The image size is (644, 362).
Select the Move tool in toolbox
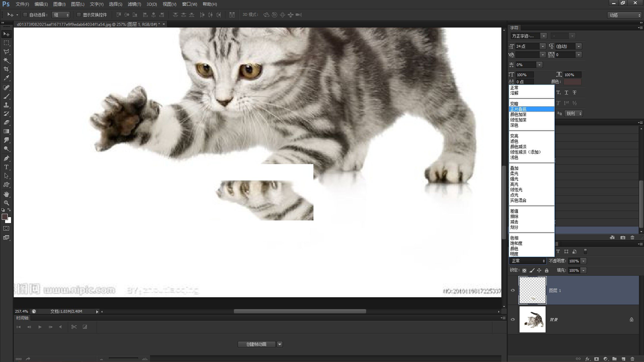(x=7, y=34)
